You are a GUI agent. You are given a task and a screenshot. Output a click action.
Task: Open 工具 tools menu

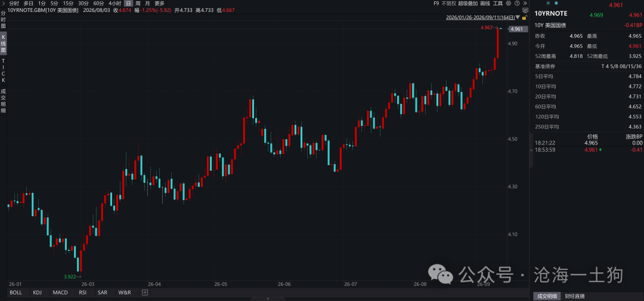coord(498,4)
